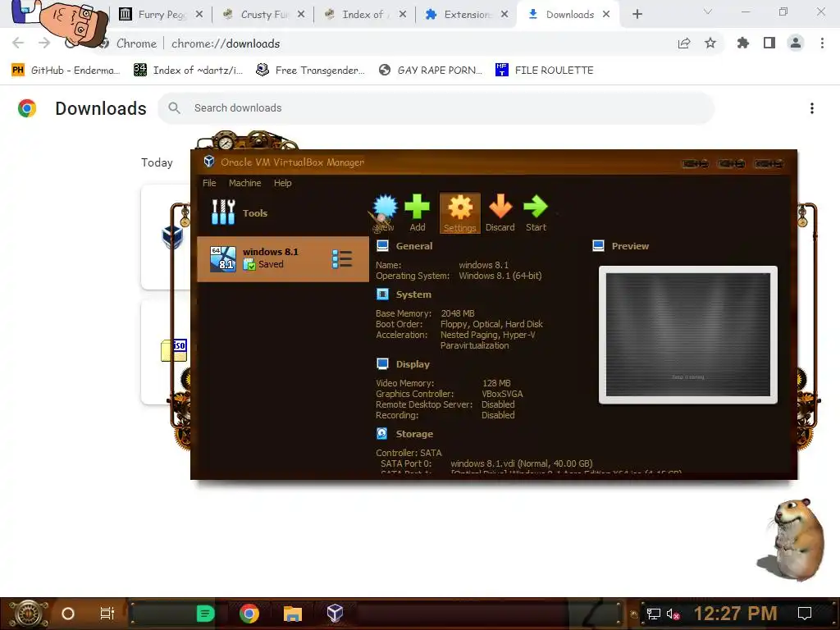Screen dimensions: 840x630
Task: Open the FILE ROULETTE bookmark
Action: coord(545,71)
